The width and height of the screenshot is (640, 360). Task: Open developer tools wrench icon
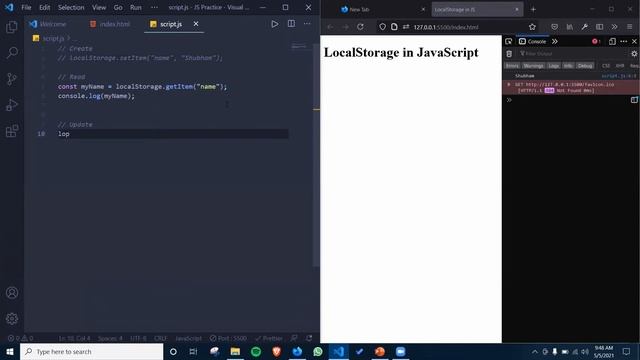coord(584,27)
